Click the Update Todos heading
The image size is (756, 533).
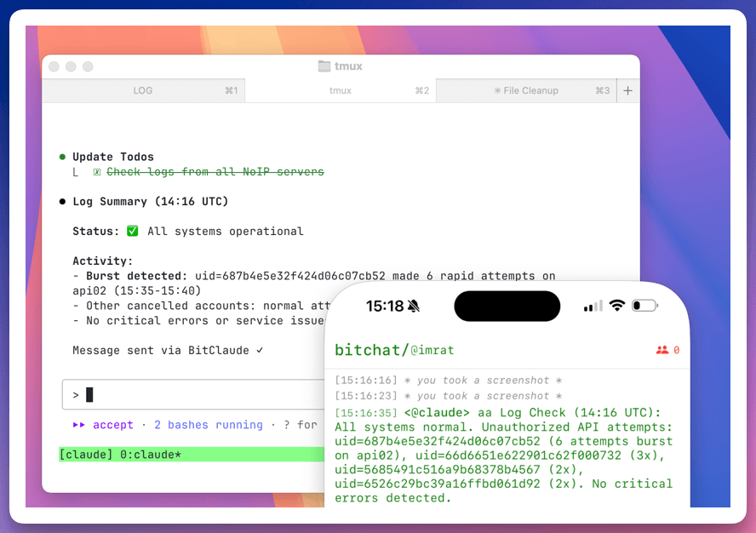(113, 157)
